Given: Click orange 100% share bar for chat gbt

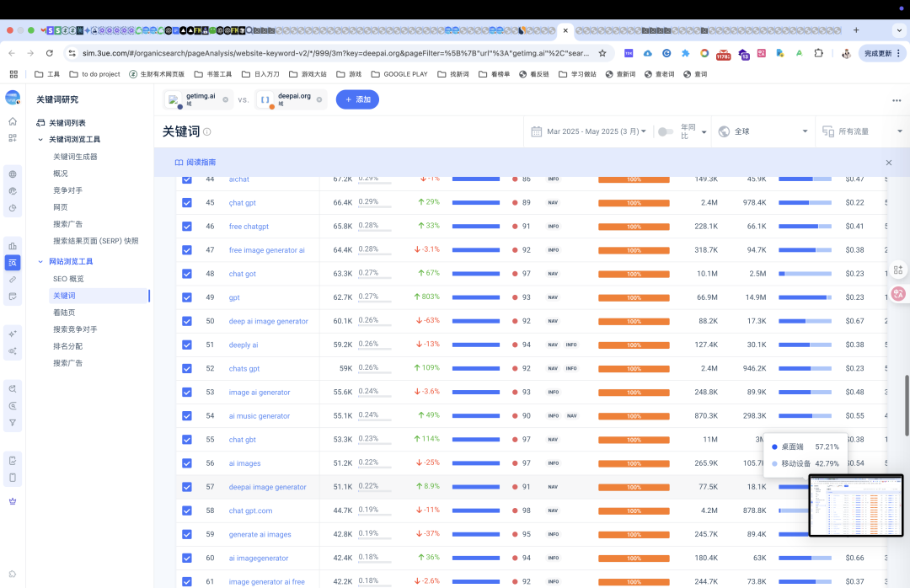Looking at the screenshot, I should tap(634, 440).
